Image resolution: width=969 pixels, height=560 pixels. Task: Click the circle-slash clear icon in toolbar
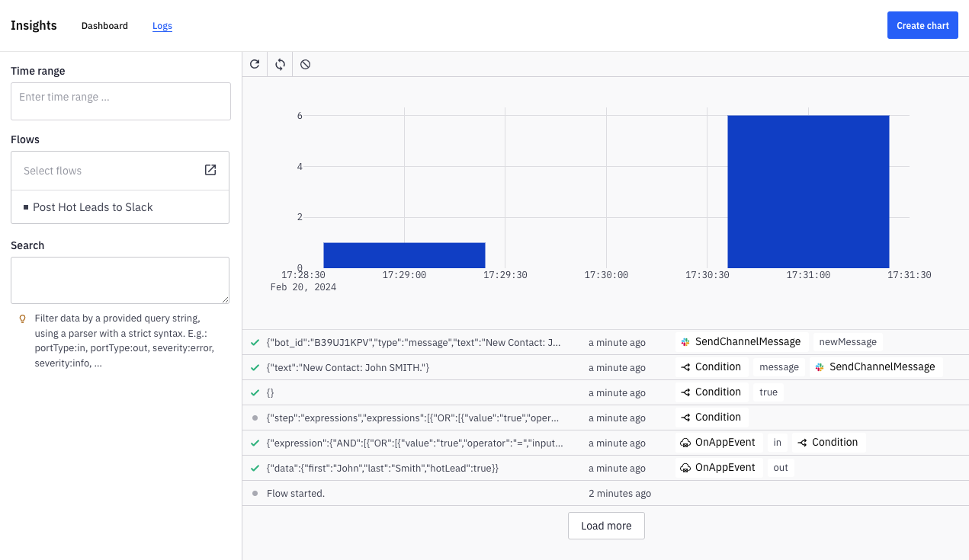pos(305,65)
